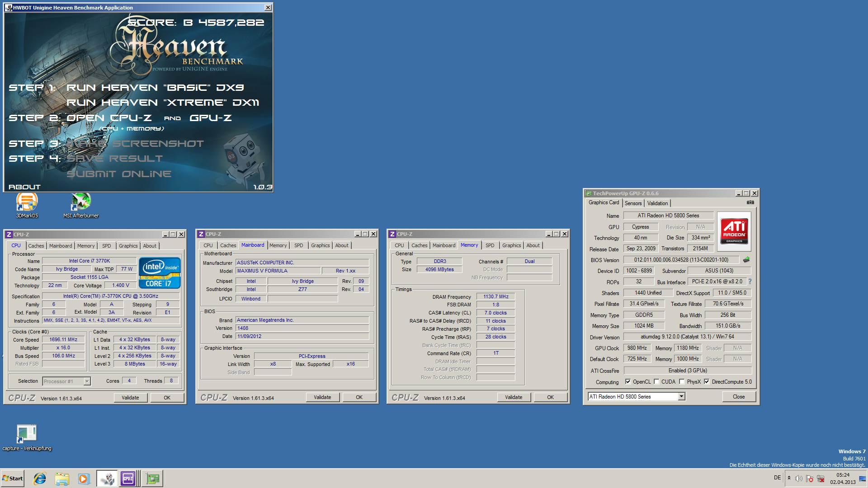This screenshot has width=868, height=488.
Task: Toggle the CUDA checkbox in GPU-Z
Action: click(x=656, y=382)
